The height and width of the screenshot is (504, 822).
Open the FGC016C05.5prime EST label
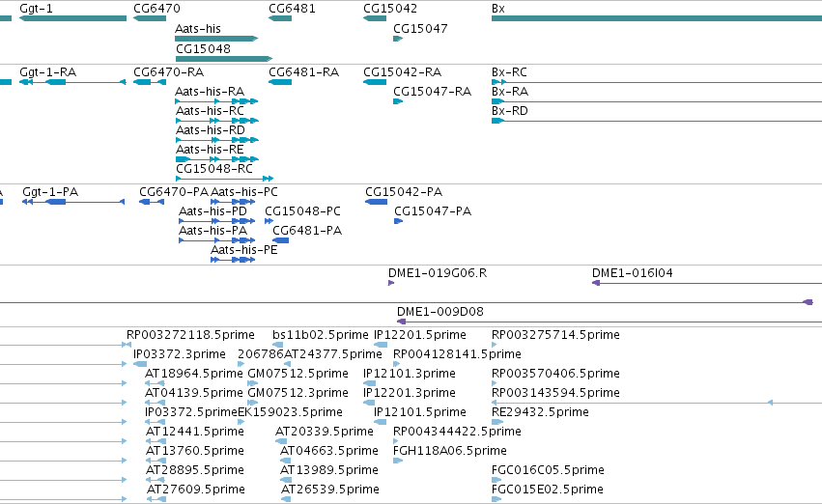pos(548,470)
